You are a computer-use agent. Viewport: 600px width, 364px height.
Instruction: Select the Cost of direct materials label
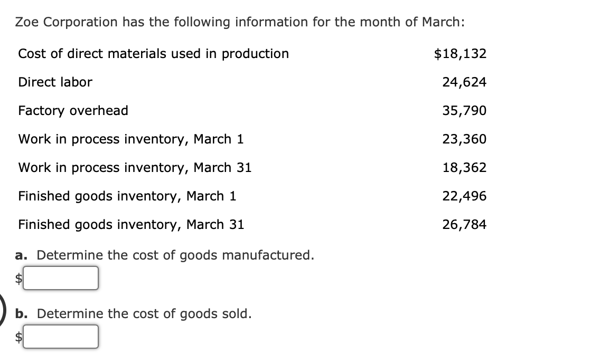click(153, 53)
